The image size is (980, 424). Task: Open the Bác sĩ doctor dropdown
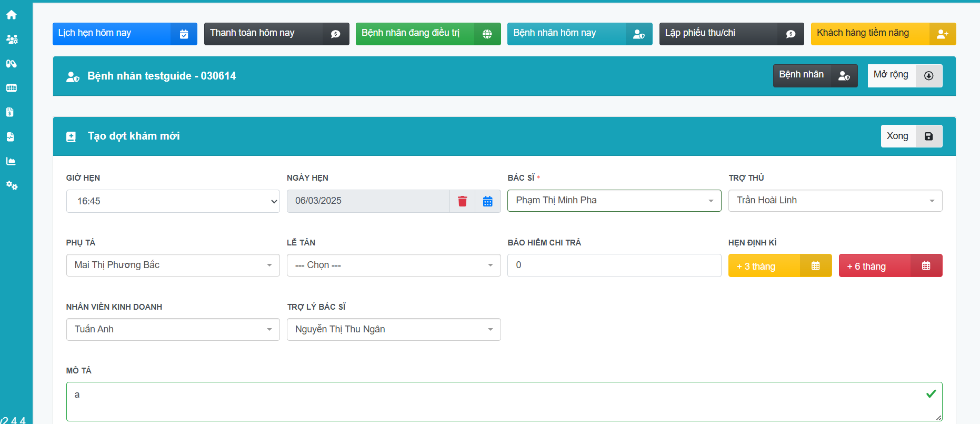pyautogui.click(x=614, y=201)
